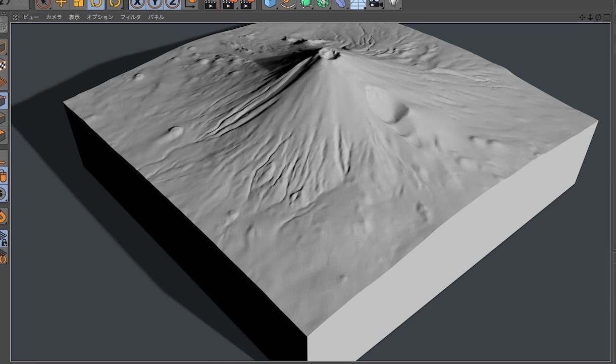The height and width of the screenshot is (364, 616).
Task: Click the summit crater on the terrain
Action: (329, 53)
